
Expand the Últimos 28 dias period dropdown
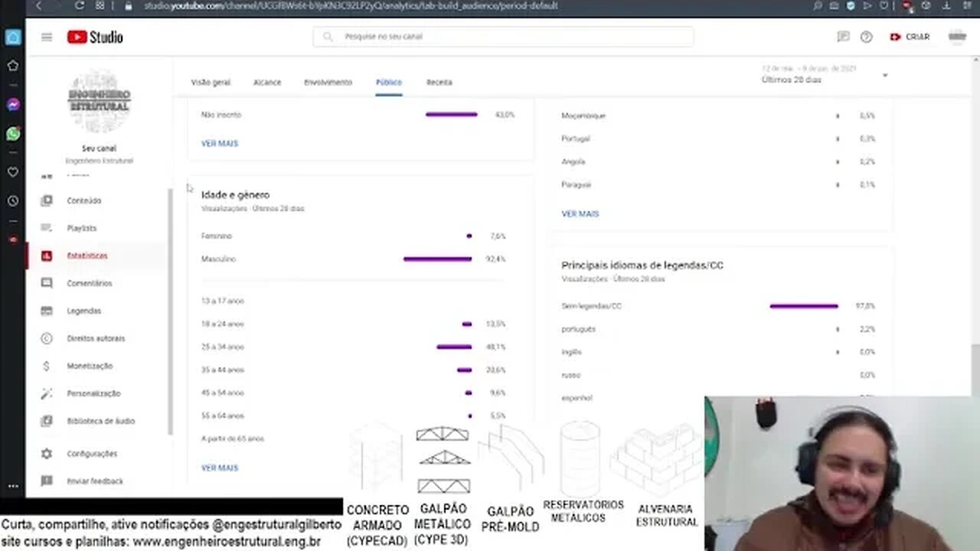pyautogui.click(x=885, y=75)
